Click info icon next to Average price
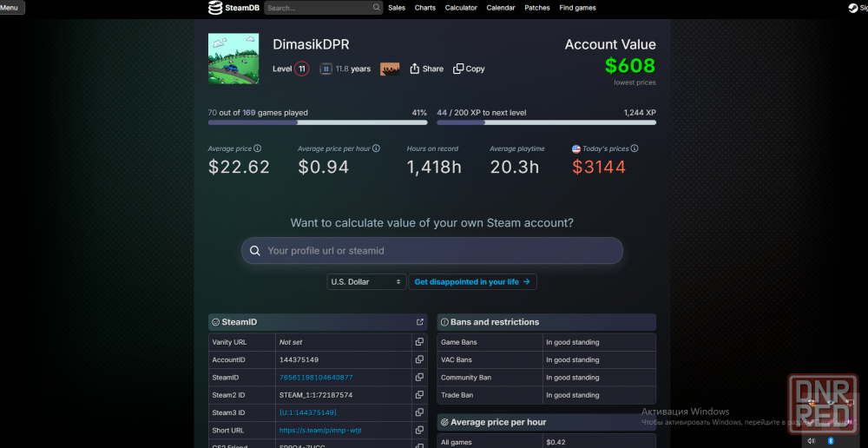868x448 pixels. click(258, 148)
